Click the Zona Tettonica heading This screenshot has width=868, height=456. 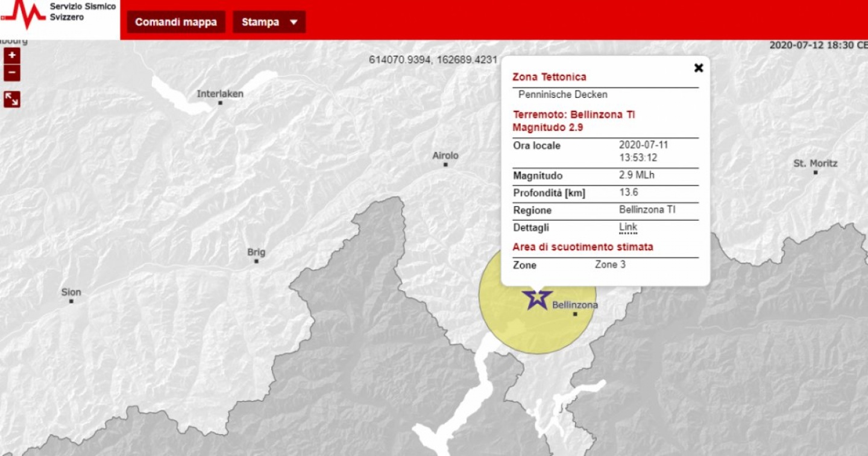pos(549,77)
